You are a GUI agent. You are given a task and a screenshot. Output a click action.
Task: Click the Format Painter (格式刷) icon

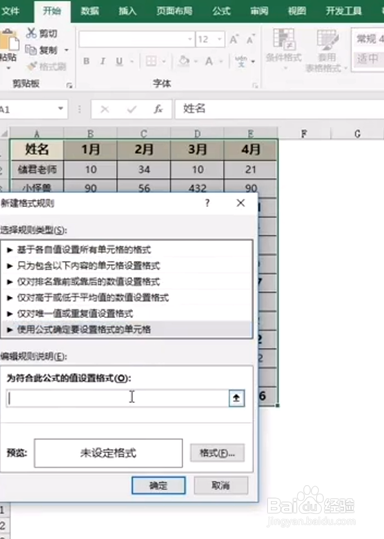(x=32, y=66)
